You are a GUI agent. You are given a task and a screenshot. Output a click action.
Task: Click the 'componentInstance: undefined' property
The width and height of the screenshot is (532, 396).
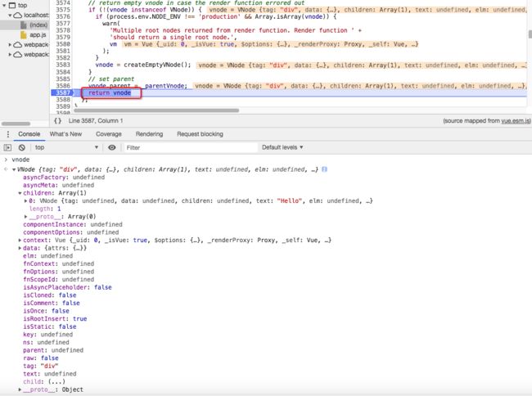coord(73,224)
